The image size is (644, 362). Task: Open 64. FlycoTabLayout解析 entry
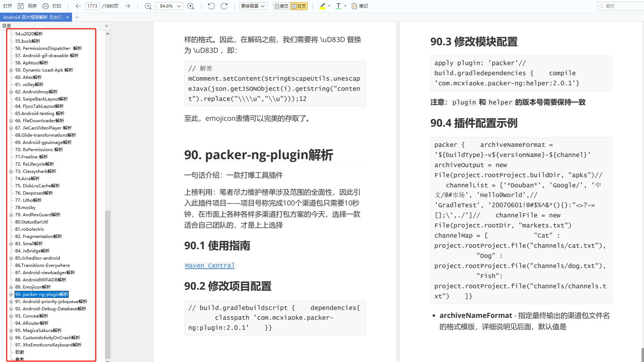(x=39, y=106)
